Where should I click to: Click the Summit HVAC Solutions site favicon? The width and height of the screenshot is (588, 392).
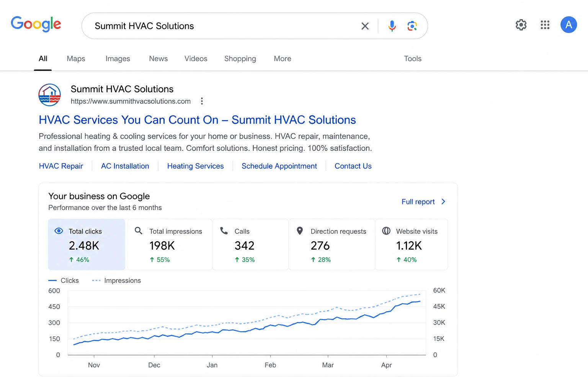tap(50, 95)
